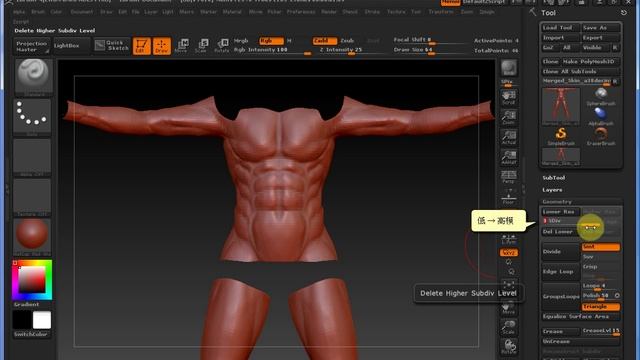This screenshot has width=640, height=360.
Task: Click the Move view icon in right shelf
Action: [509, 307]
